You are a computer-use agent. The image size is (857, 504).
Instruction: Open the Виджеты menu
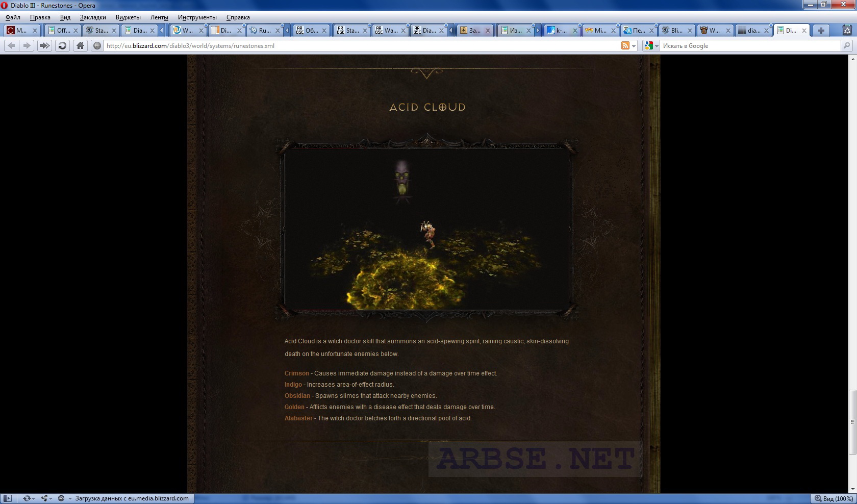pos(128,17)
